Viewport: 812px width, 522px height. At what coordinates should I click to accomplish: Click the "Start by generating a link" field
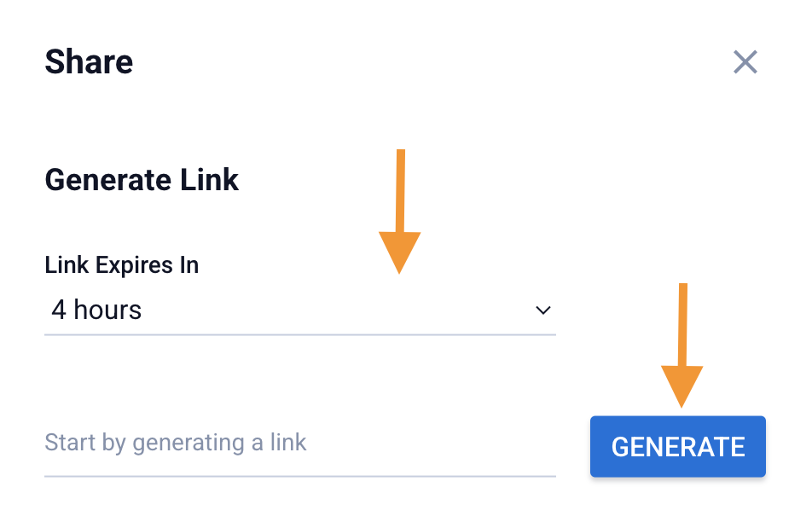coord(299,444)
